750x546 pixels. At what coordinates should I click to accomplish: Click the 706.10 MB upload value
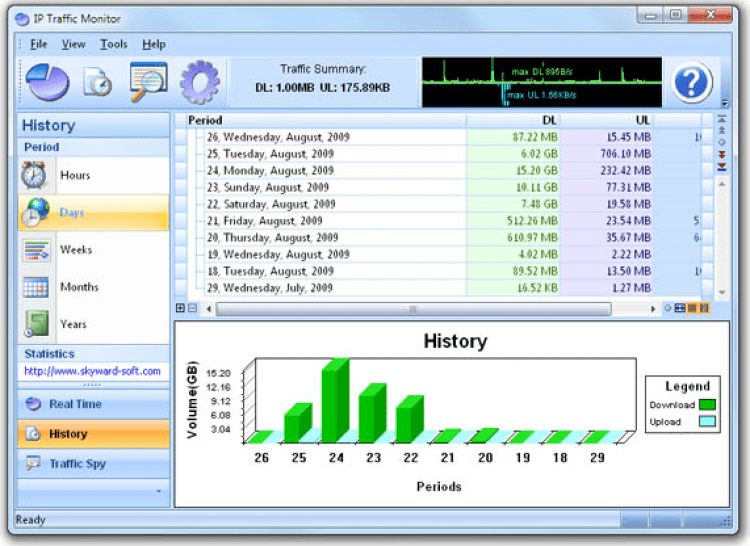(626, 154)
